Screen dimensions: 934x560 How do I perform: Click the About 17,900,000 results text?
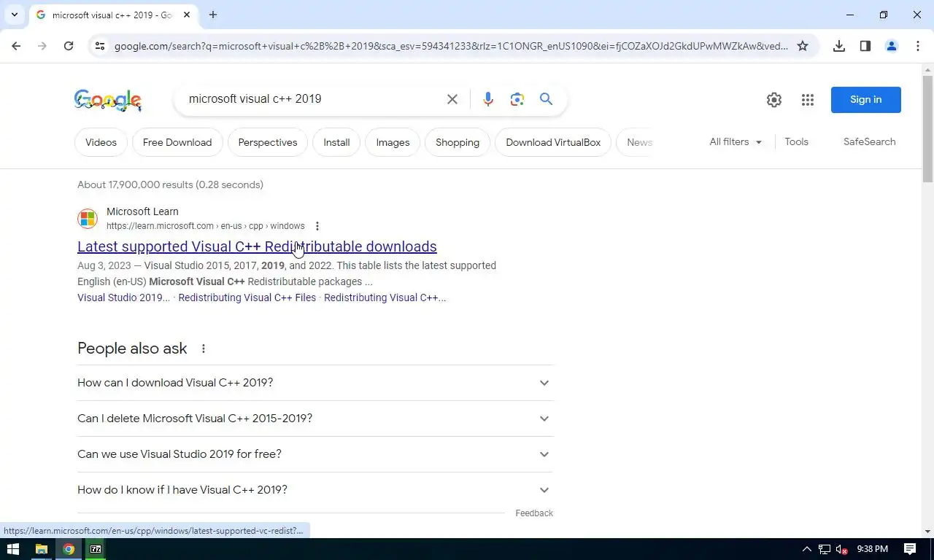[170, 184]
